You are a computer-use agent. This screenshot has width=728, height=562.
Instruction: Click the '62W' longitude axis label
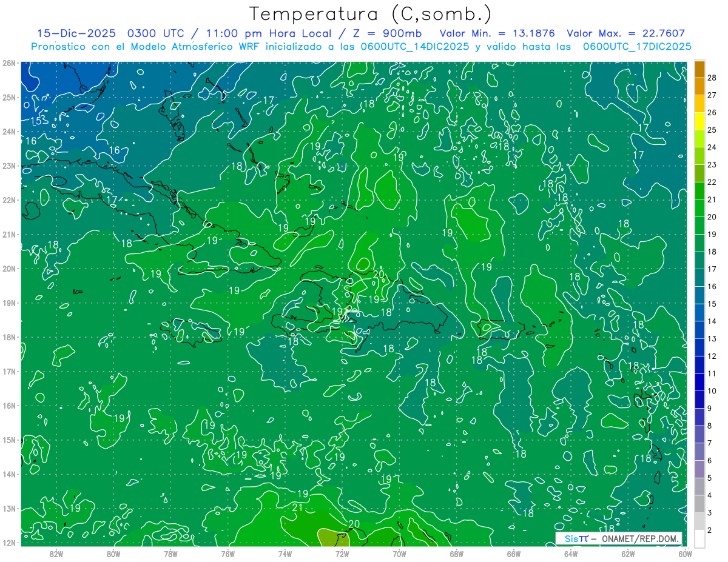coord(628,554)
